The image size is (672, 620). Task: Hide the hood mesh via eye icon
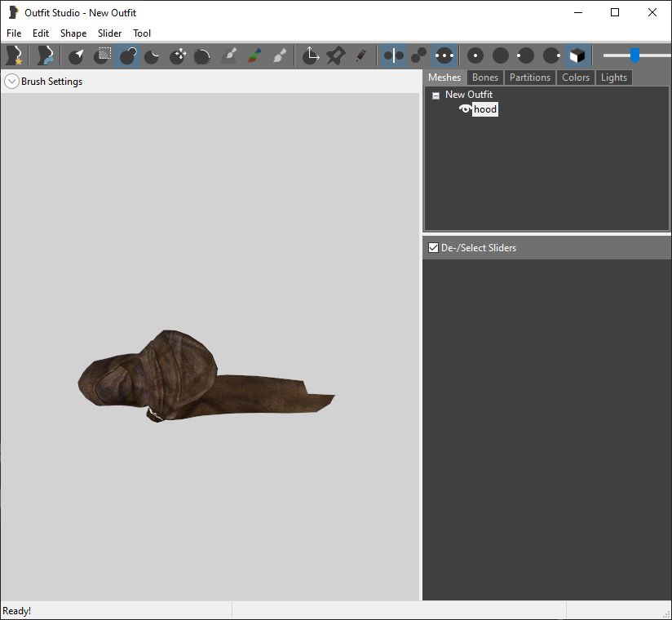pos(466,108)
